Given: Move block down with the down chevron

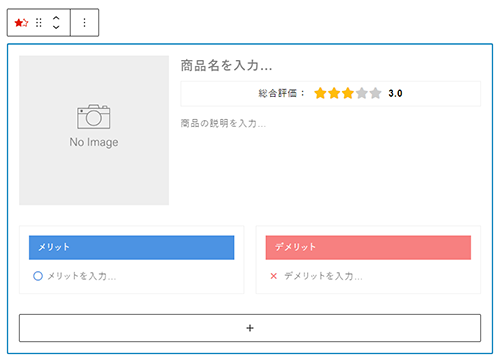Looking at the screenshot, I should (x=56, y=27).
